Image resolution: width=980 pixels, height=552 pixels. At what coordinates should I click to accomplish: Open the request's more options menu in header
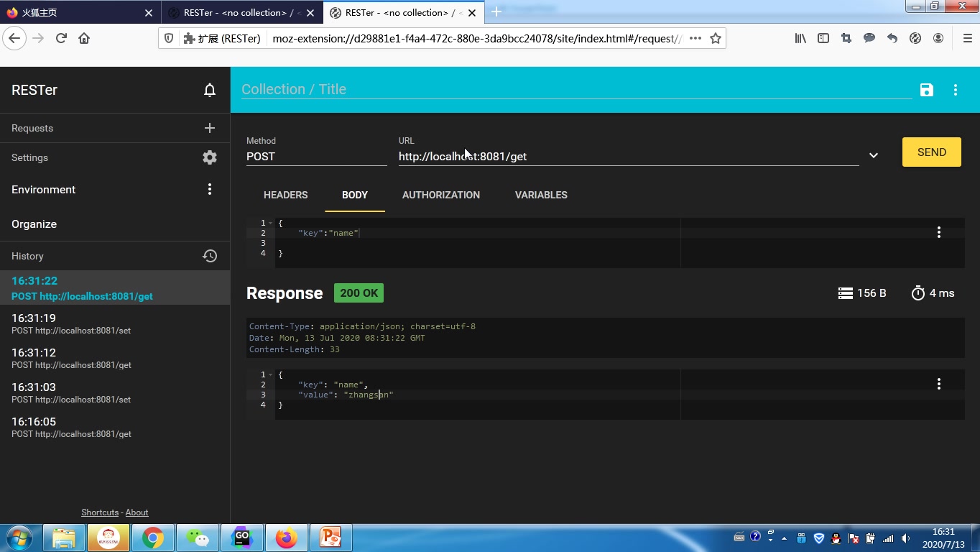[956, 90]
